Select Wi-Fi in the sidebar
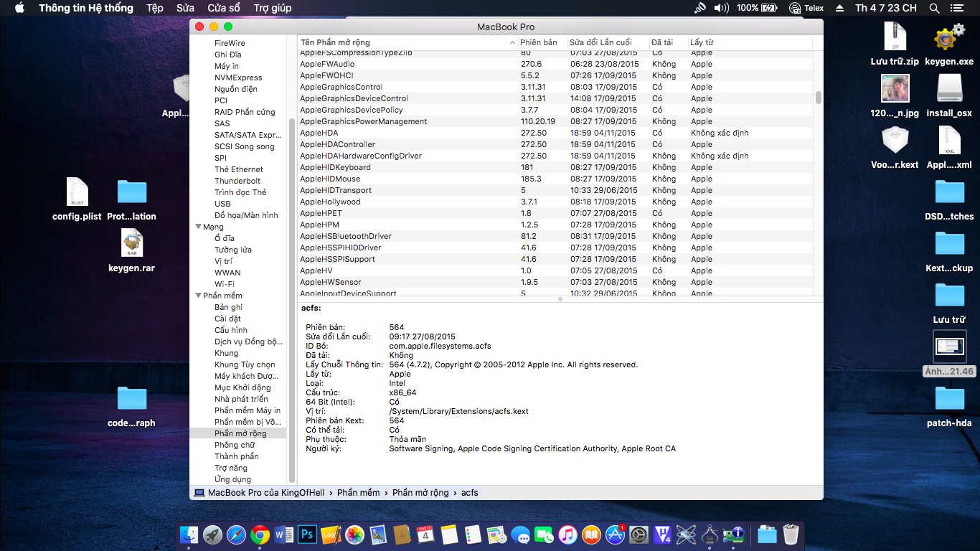The width and height of the screenshot is (980, 551). [224, 284]
